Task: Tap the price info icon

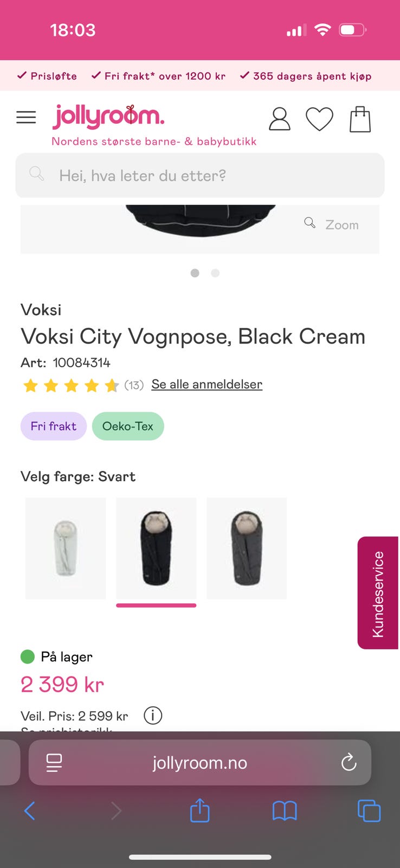Action: [153, 716]
